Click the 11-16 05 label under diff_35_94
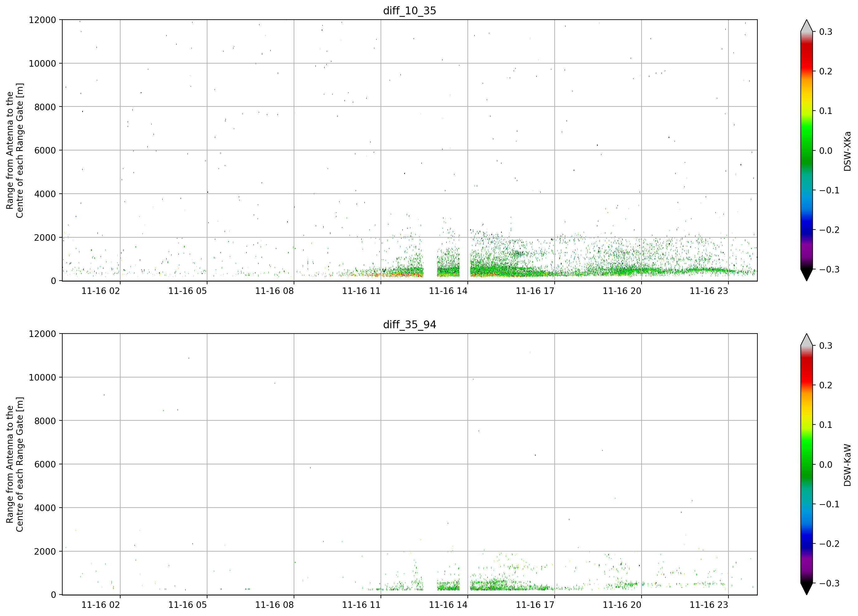This screenshot has height=616, width=858. coord(188,605)
